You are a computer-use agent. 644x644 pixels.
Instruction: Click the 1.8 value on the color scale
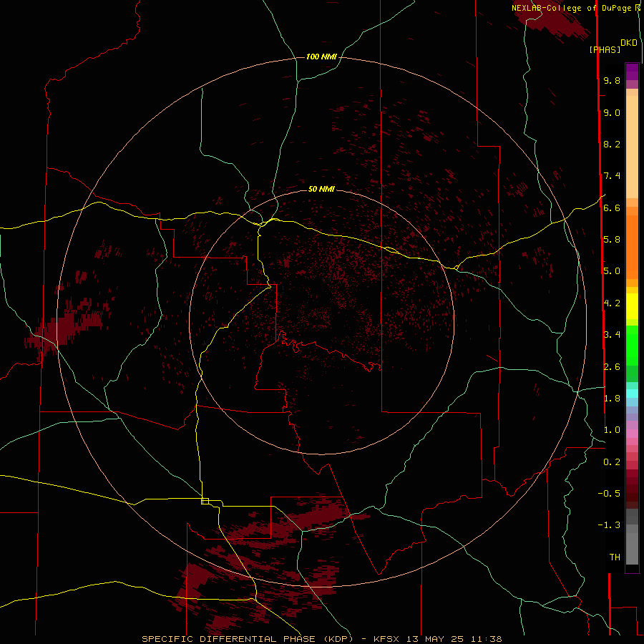pos(612,399)
